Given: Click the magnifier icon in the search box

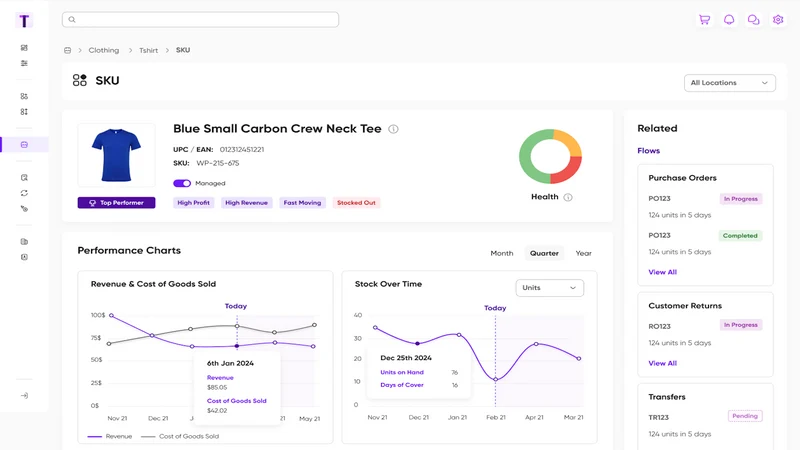Looking at the screenshot, I should tap(72, 19).
